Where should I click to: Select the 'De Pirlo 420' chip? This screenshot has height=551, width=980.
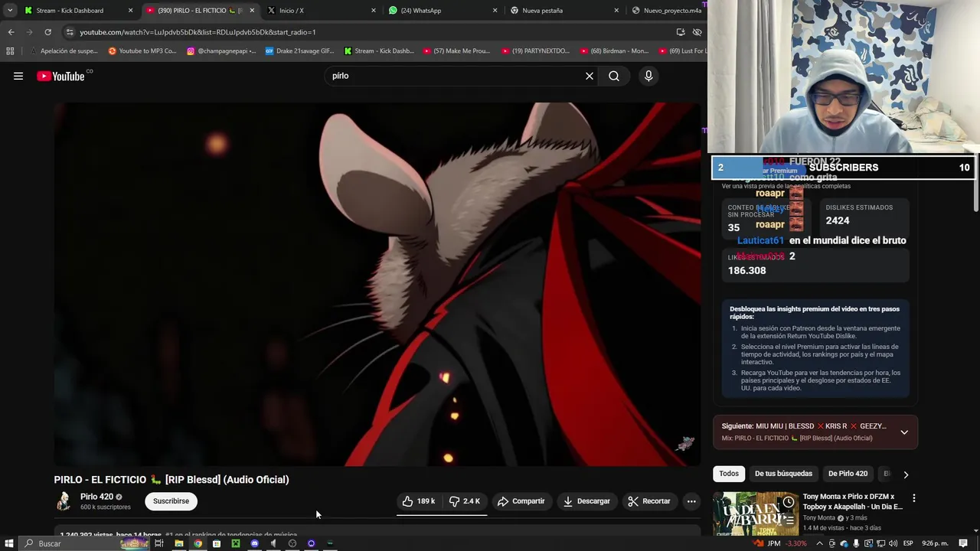click(848, 474)
